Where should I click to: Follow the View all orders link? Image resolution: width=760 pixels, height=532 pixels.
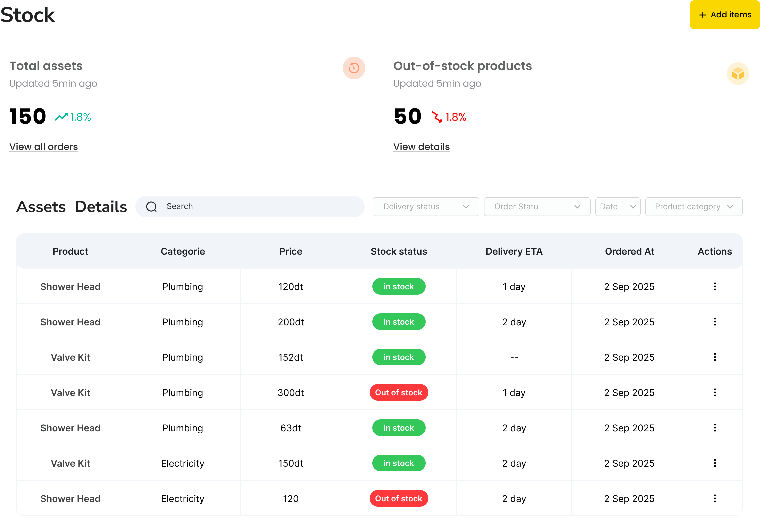click(44, 147)
